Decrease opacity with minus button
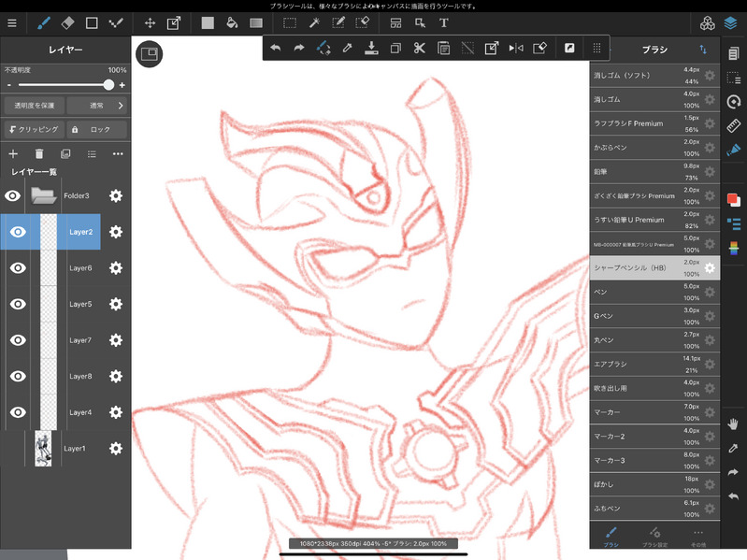 click(x=9, y=85)
